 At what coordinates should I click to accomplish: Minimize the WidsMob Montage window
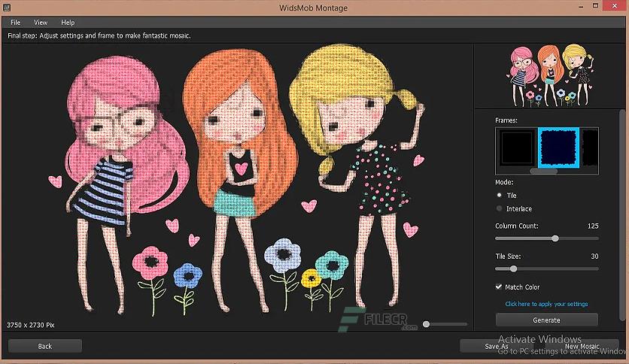click(x=582, y=7)
